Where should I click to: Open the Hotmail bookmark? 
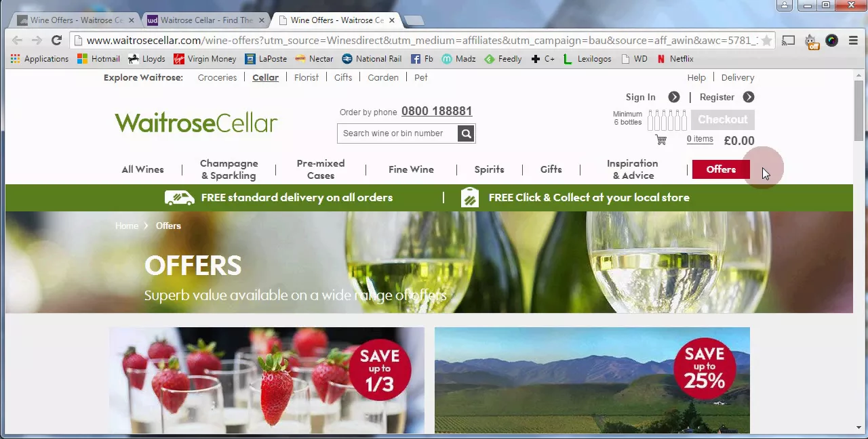pyautogui.click(x=98, y=59)
